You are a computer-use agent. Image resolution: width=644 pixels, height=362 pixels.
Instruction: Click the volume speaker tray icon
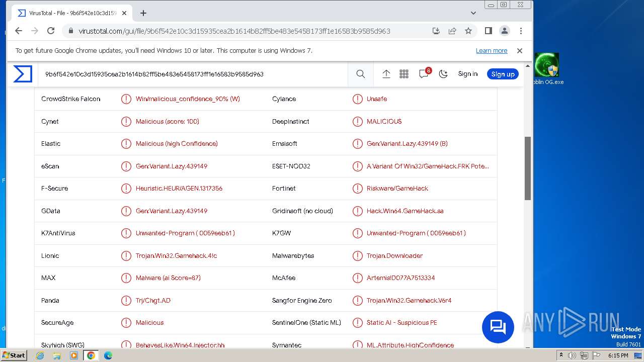tap(572, 355)
